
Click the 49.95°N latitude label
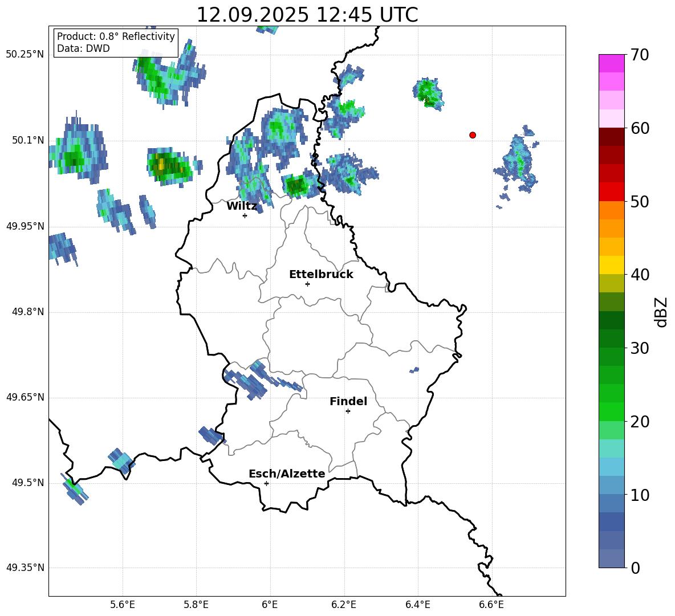point(25,226)
